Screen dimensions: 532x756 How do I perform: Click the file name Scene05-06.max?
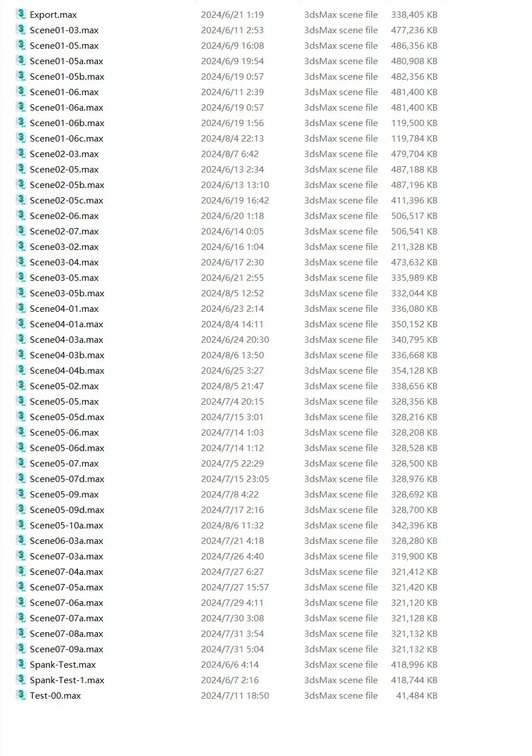pyautogui.click(x=64, y=433)
